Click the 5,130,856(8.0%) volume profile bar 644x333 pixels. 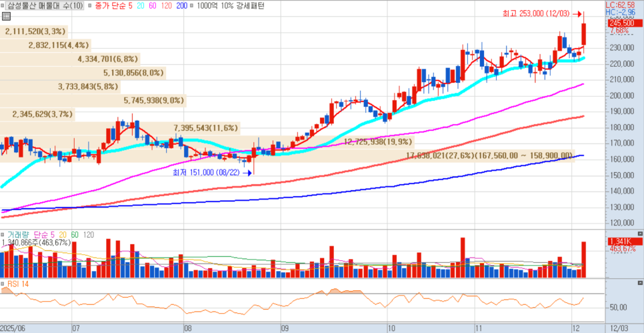(x=83, y=73)
